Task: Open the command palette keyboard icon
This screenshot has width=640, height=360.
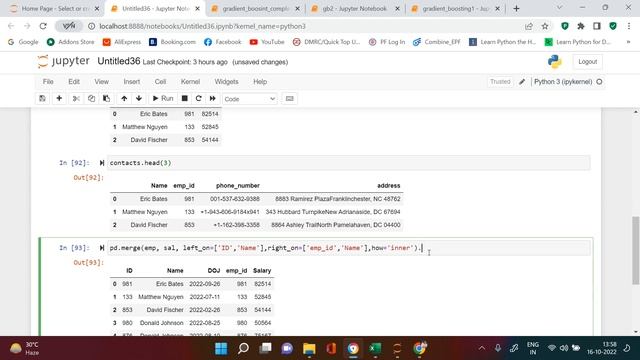Action: (289, 98)
